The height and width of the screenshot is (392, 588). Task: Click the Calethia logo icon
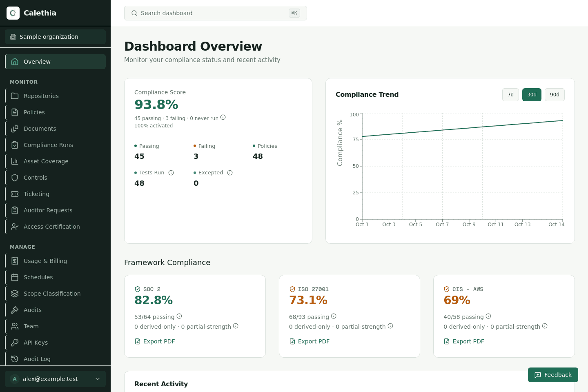[13, 13]
